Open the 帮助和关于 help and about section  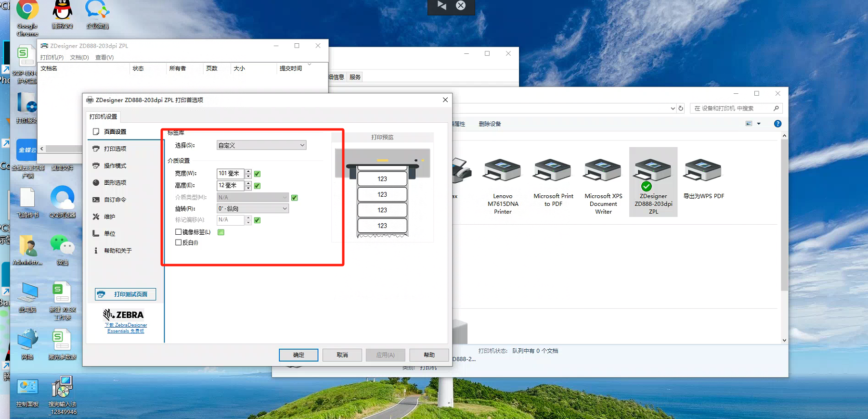[117, 251]
